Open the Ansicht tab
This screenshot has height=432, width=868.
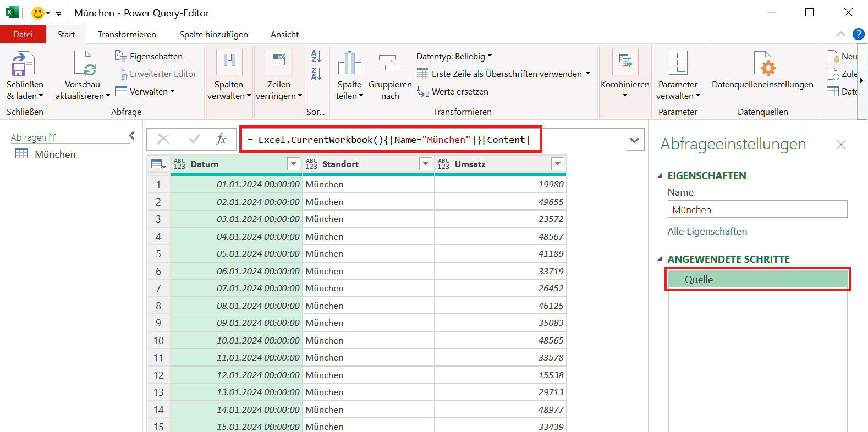click(x=284, y=34)
